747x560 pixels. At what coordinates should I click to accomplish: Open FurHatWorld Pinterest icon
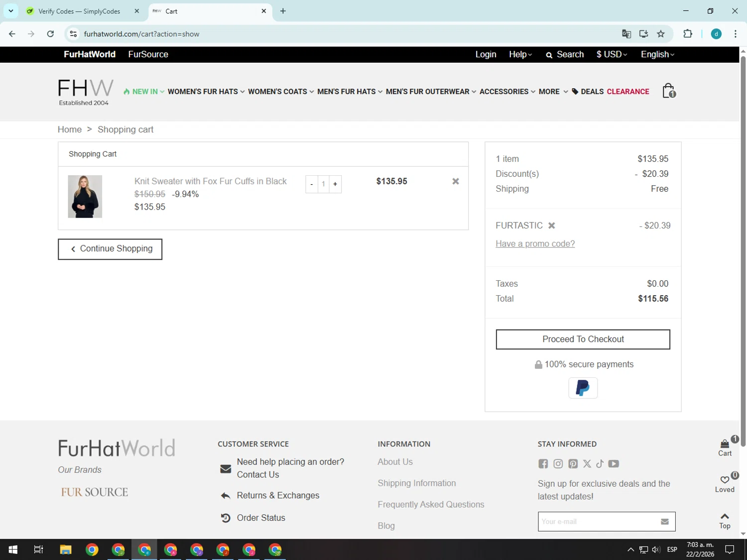point(573,464)
